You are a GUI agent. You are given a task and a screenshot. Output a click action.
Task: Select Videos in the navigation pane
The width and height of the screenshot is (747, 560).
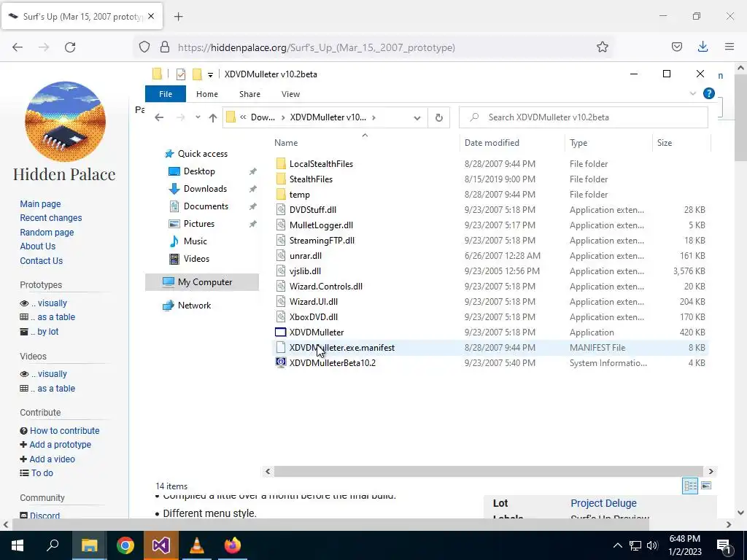coord(196,259)
